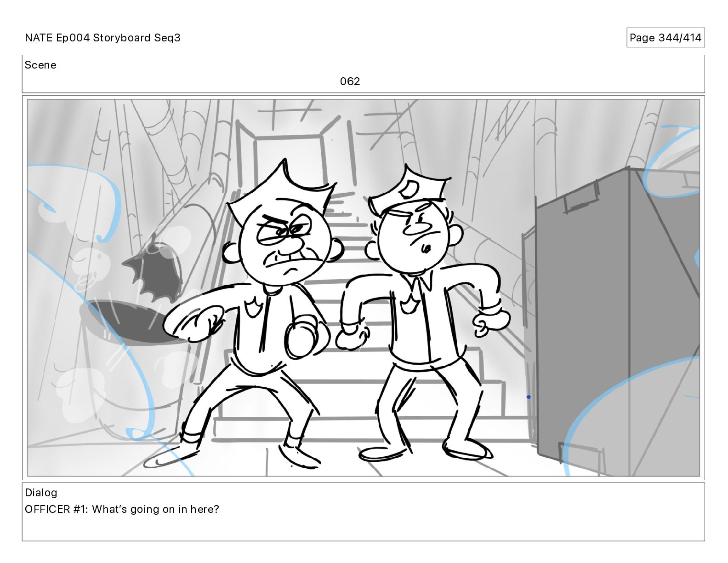Click the 'OFFICER #1: What's going on in here?' dialog line

click(122, 509)
